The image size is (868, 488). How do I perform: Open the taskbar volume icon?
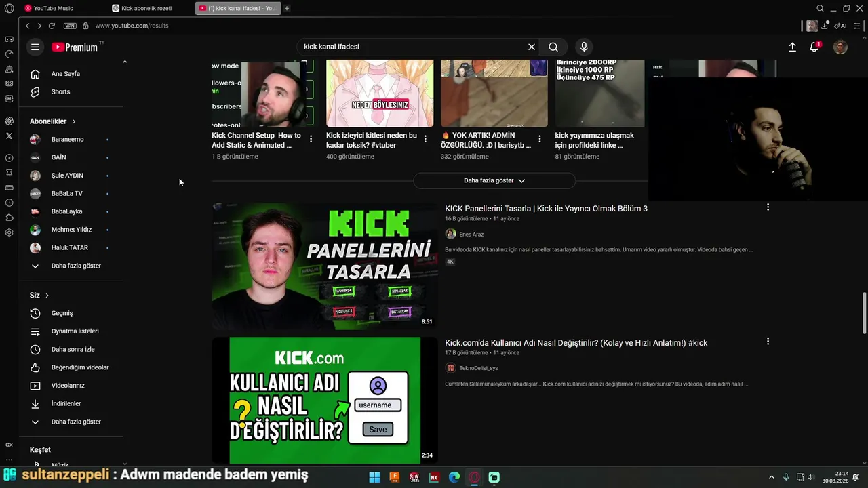click(x=810, y=477)
